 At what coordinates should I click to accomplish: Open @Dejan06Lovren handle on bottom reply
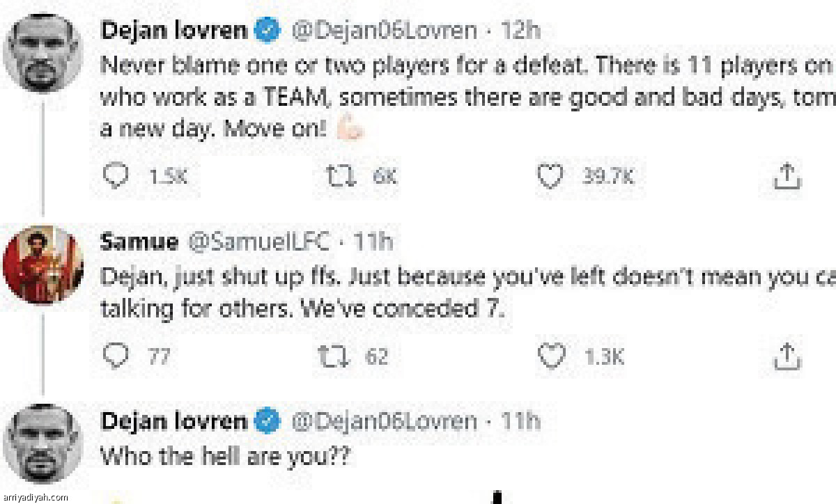(x=383, y=421)
